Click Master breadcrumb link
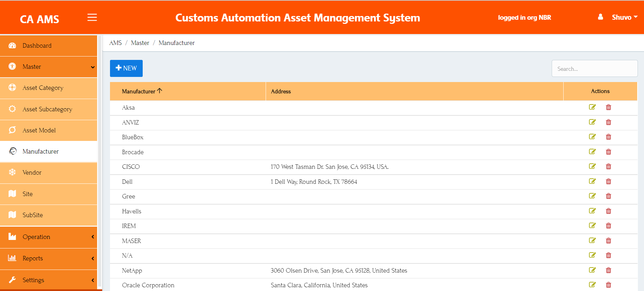This screenshot has width=644, height=291. click(140, 43)
